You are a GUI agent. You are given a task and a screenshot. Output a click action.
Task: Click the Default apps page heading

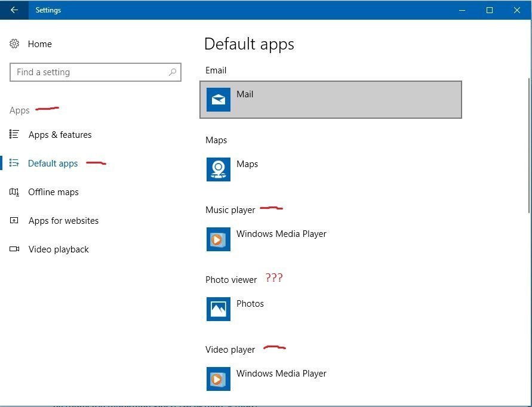tap(250, 44)
